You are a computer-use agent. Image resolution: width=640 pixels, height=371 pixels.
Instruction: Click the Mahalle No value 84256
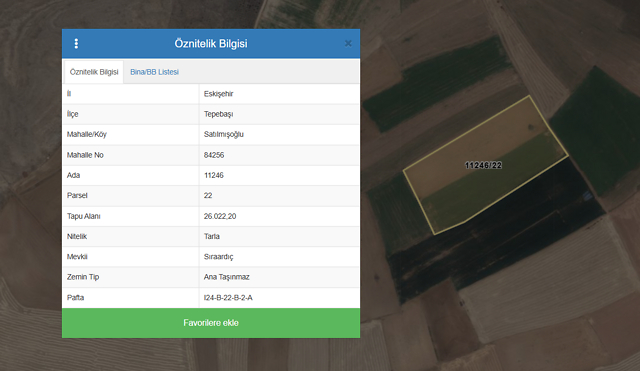point(214,155)
